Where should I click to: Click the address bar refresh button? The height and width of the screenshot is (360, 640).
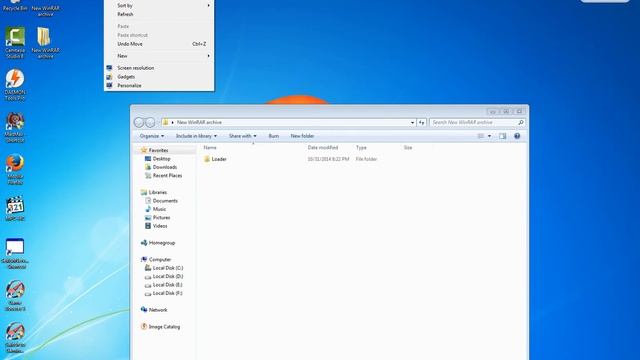(x=421, y=122)
